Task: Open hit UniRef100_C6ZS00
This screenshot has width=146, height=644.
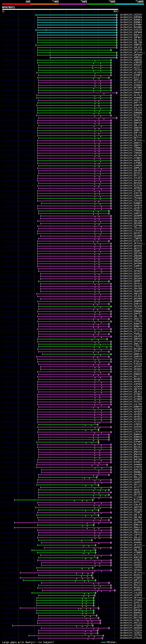Action: [x=131, y=15]
